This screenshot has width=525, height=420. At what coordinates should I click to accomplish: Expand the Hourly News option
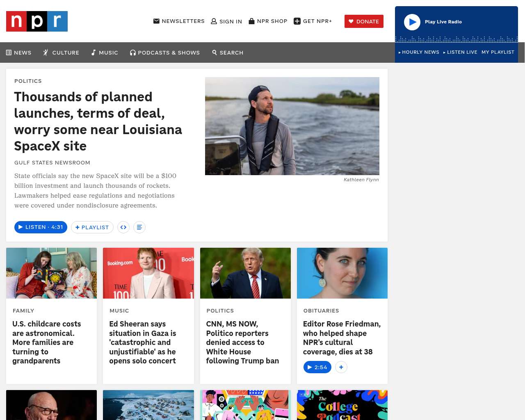[x=419, y=52]
